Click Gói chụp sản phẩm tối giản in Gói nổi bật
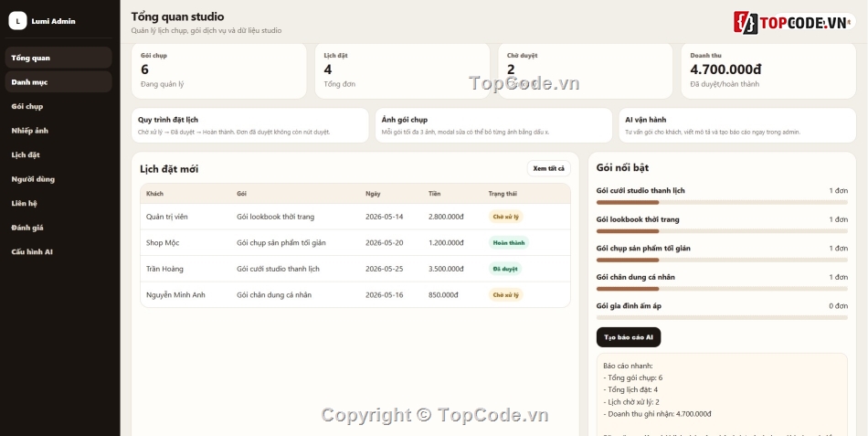This screenshot has width=868, height=436. tap(643, 249)
